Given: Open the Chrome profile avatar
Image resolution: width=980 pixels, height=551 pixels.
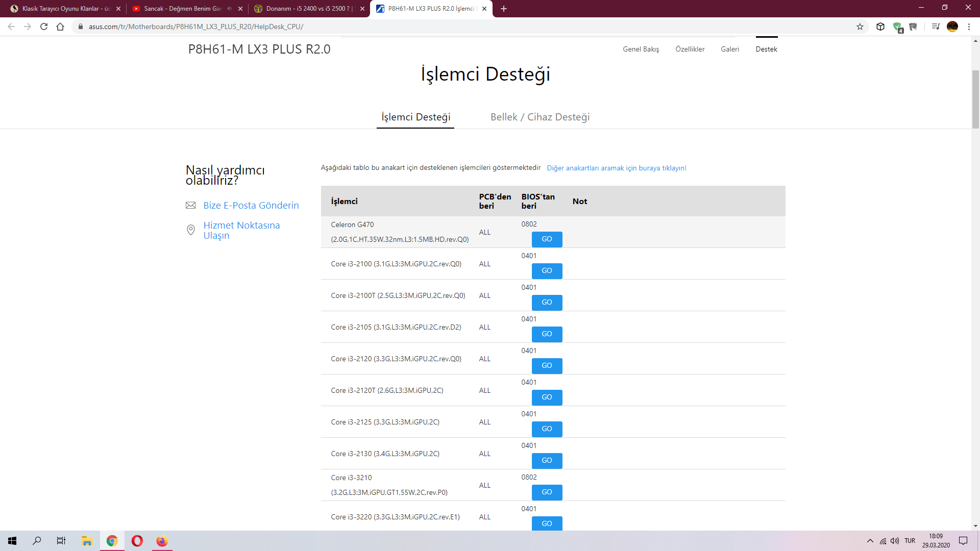Looking at the screenshot, I should tap(952, 27).
